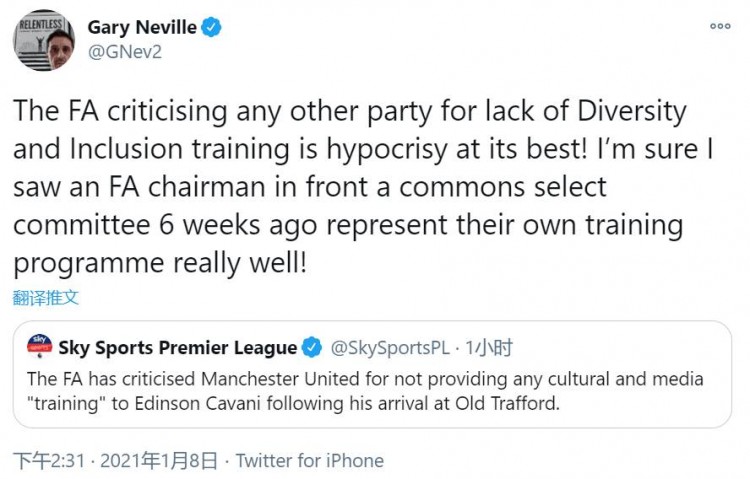Screen dimensions: 750x479
Task: Click the @SkySportsPL handle
Action: (x=390, y=348)
